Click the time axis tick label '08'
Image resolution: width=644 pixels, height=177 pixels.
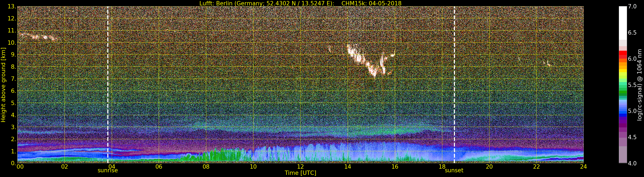point(206,167)
